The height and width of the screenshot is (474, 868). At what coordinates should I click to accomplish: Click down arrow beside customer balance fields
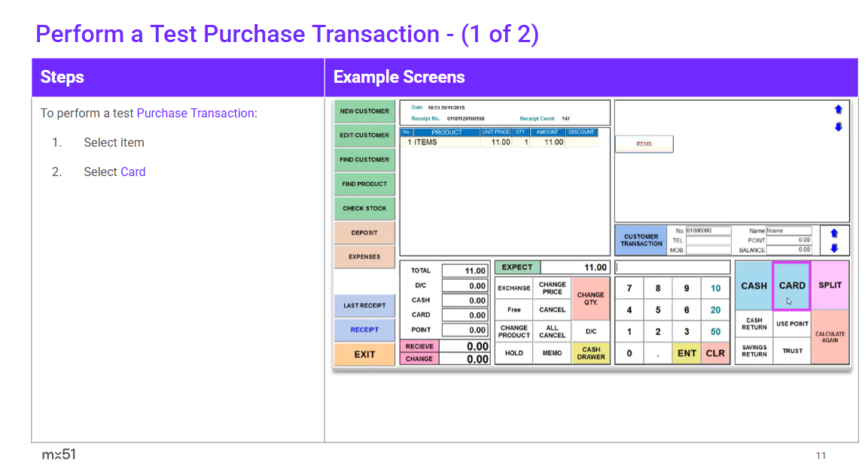coord(834,248)
